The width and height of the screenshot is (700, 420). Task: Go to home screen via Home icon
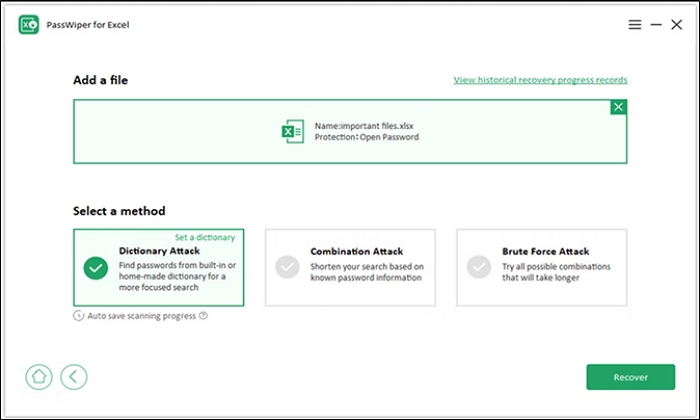click(38, 377)
